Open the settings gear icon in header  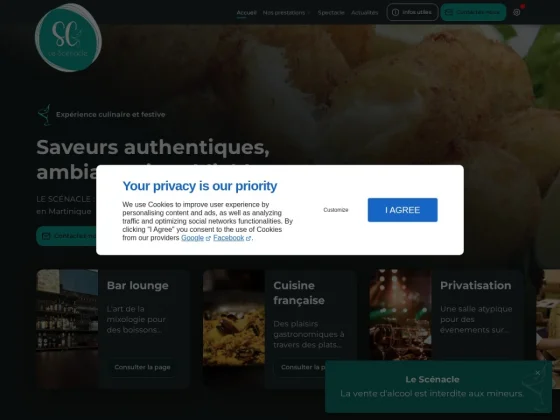[x=516, y=12]
